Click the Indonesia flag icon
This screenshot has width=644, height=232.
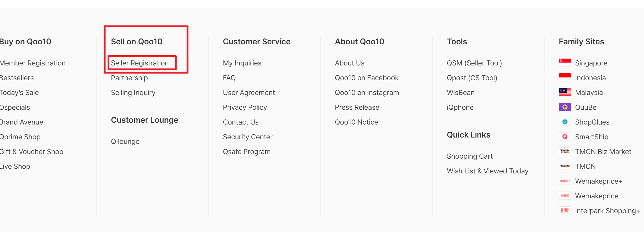tap(565, 77)
